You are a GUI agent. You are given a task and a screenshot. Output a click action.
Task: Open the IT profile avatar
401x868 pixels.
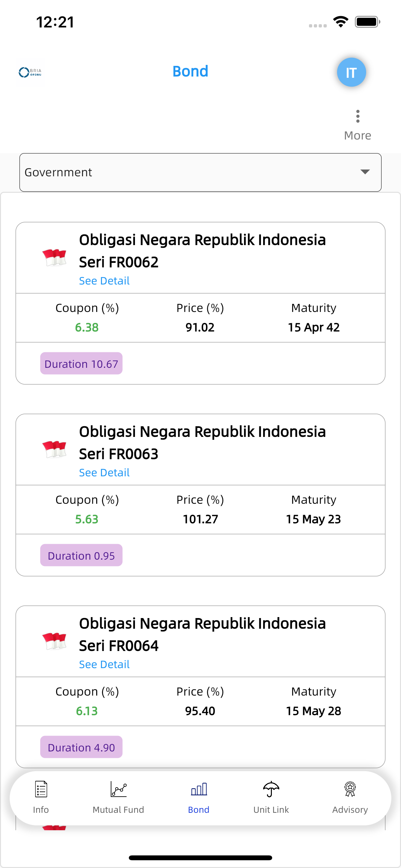[x=351, y=72]
